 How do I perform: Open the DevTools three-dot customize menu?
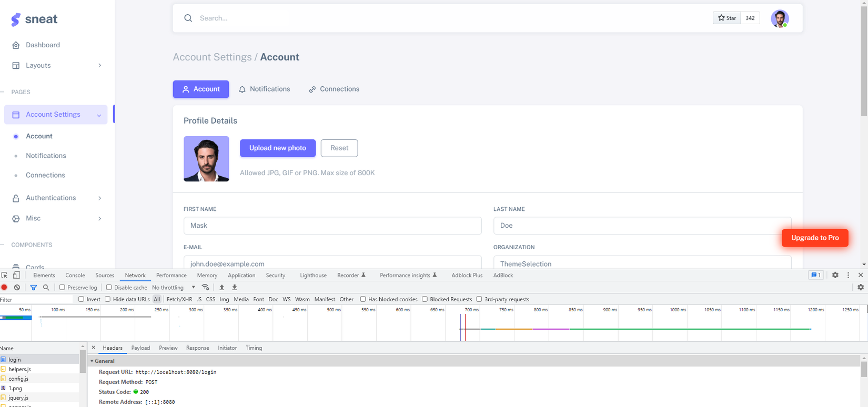tap(848, 275)
